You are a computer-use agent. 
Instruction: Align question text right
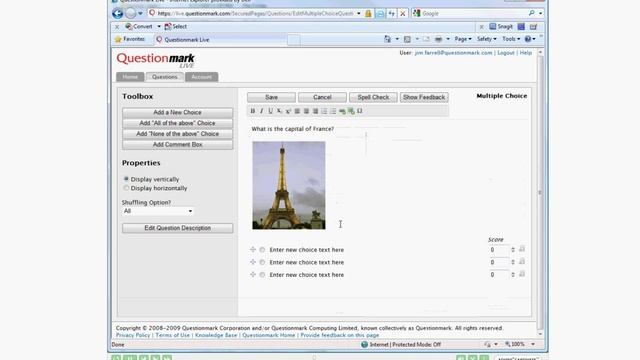(x=315, y=111)
